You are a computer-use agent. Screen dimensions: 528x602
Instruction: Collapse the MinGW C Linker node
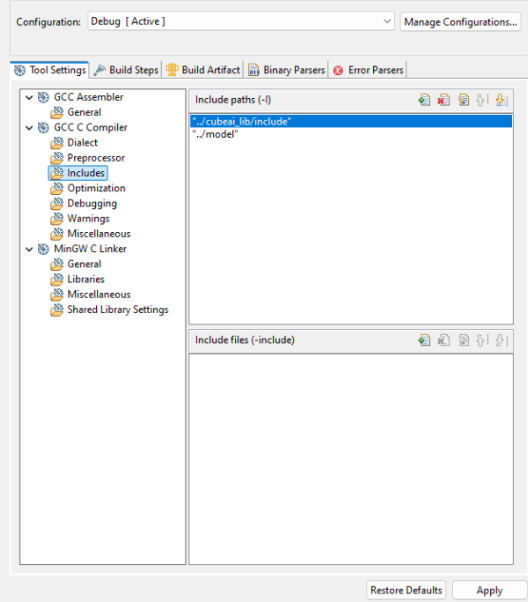(x=29, y=249)
